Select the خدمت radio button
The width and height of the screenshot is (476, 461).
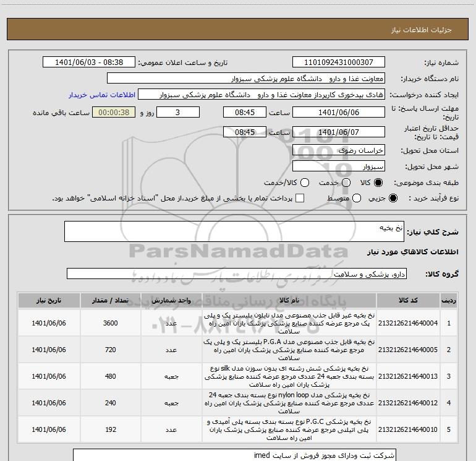[346, 183]
